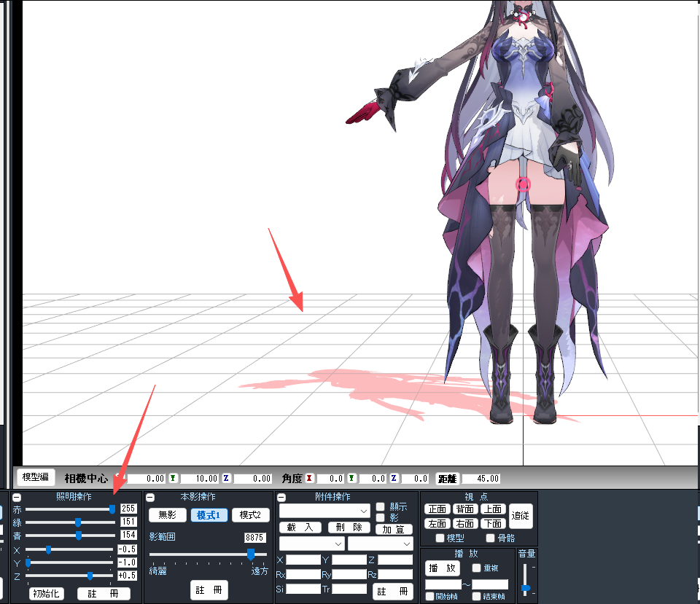Click the accessory Tr transparency field

point(349,589)
